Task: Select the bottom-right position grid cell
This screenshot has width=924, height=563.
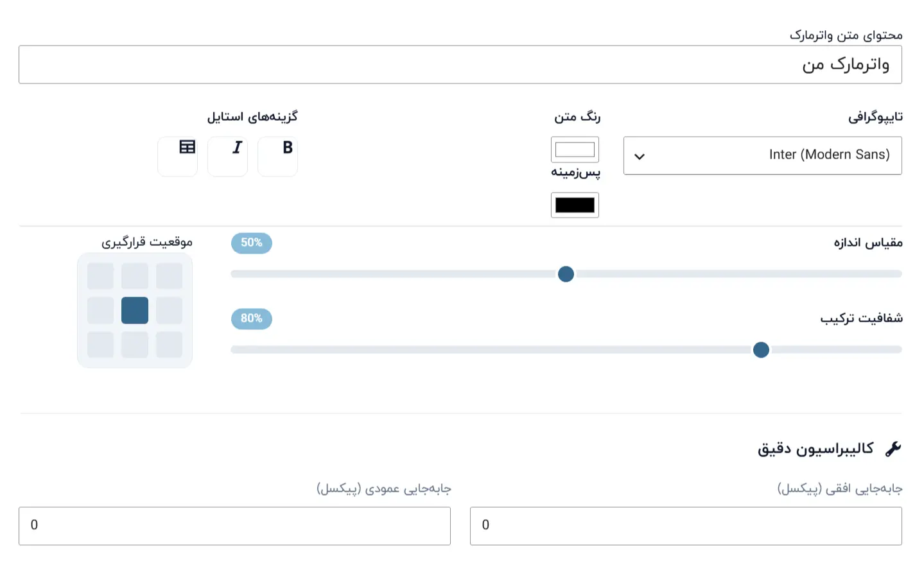Action: point(170,345)
